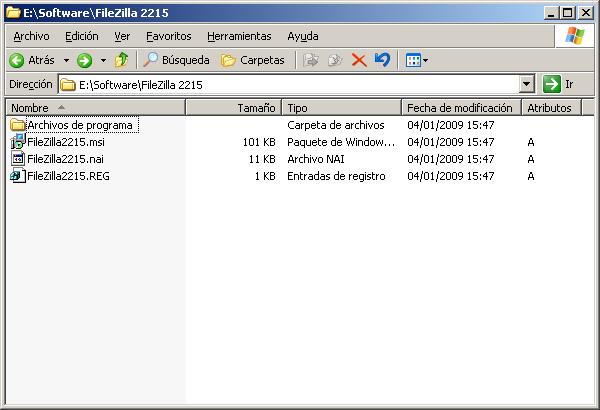Sort files by Tamaño column header
Viewport: 600px width, 410px height.
233,107
